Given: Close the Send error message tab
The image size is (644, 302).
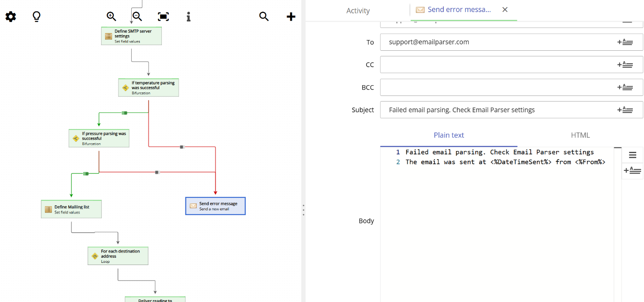Looking at the screenshot, I should tap(505, 9).
